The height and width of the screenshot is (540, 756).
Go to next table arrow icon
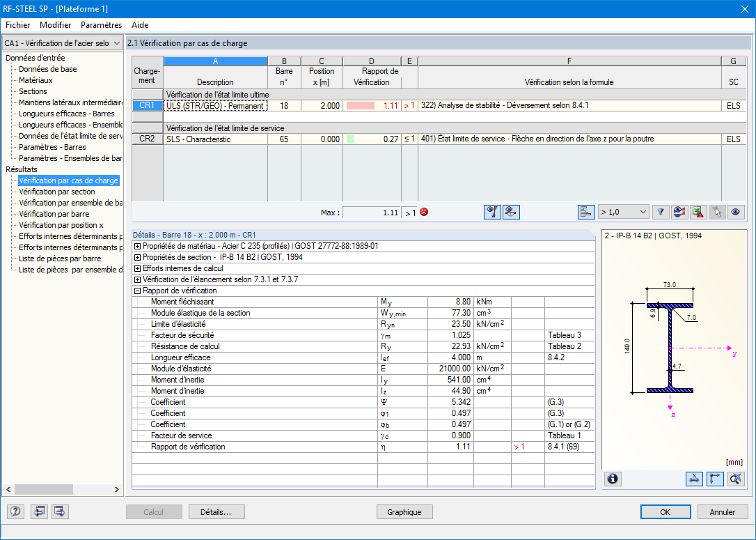pos(60,511)
